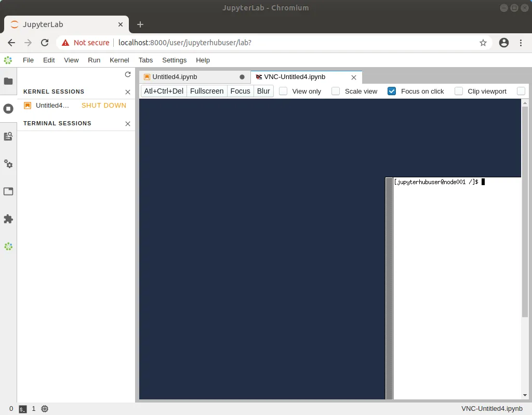Bookmark this page with star icon
This screenshot has width=532, height=415.
483,43
